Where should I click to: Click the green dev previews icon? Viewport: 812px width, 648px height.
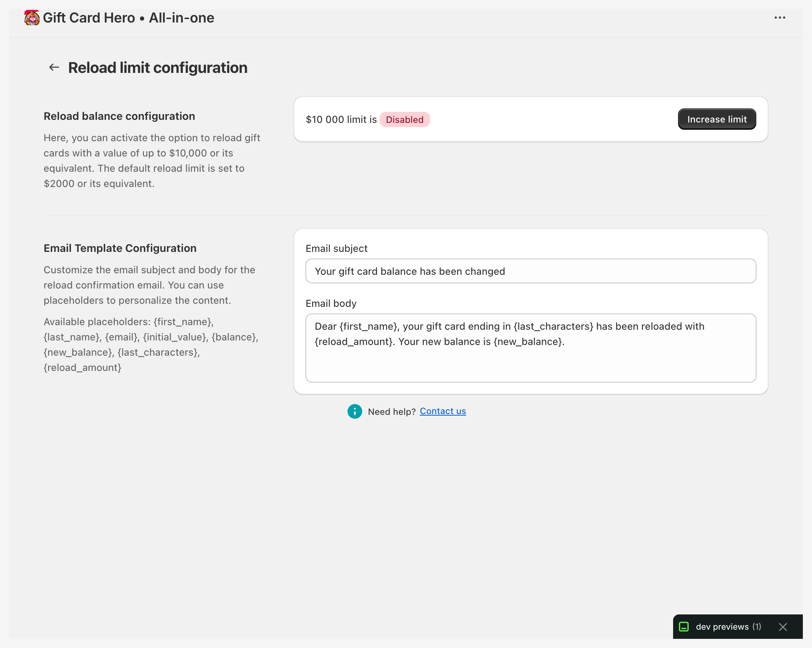click(x=684, y=627)
